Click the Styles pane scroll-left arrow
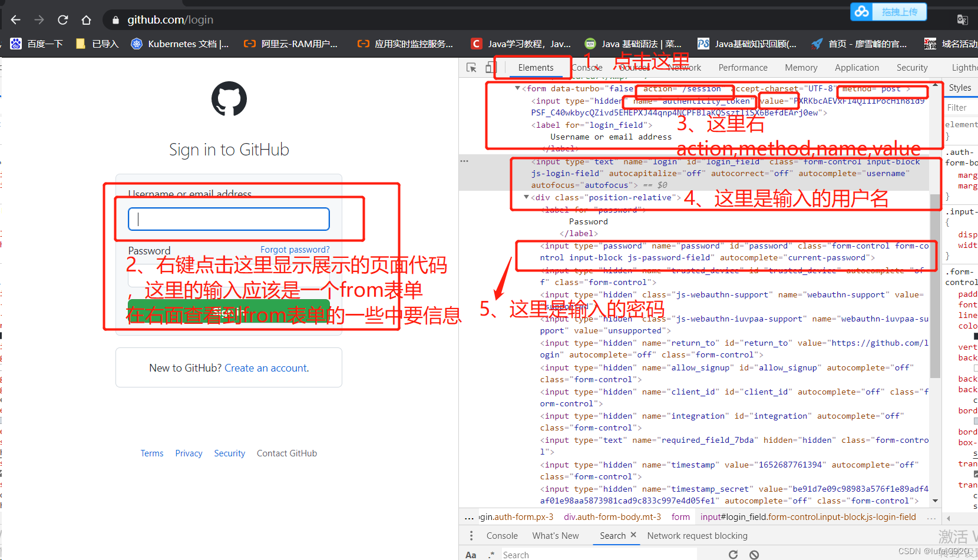The image size is (978, 560). click(x=948, y=518)
